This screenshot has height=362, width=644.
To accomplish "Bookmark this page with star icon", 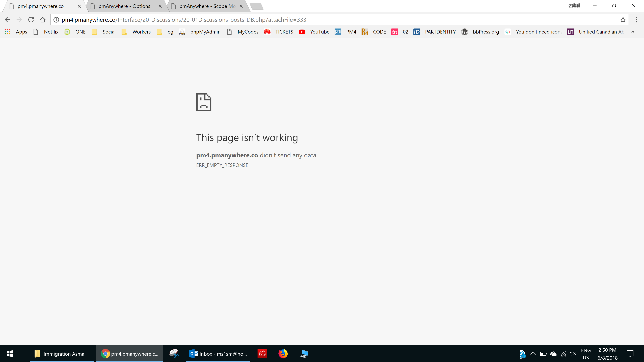I will point(623,20).
